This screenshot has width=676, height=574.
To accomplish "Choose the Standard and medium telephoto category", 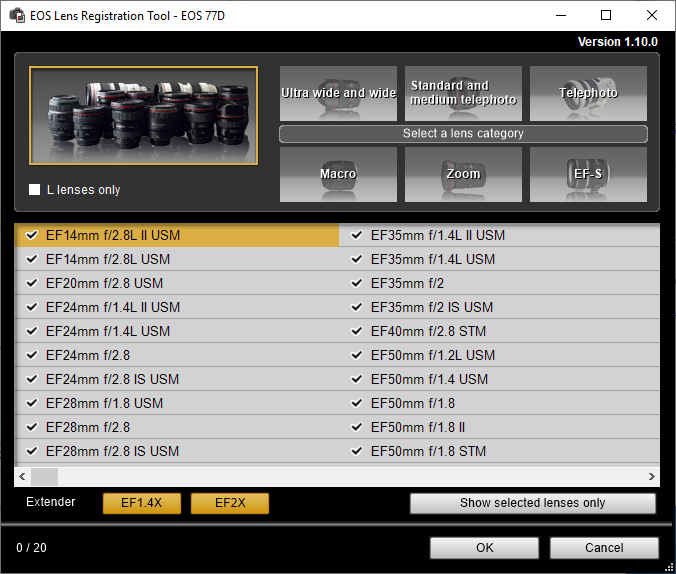I will tap(463, 93).
